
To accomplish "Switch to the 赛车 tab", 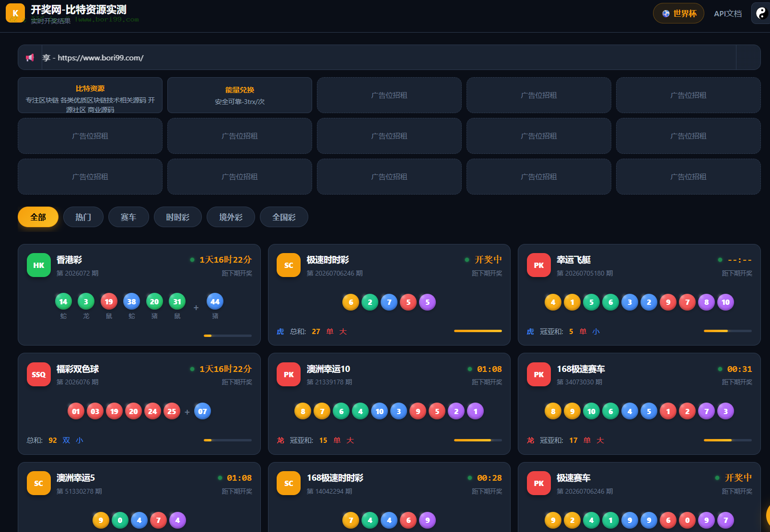I will pyautogui.click(x=128, y=217).
